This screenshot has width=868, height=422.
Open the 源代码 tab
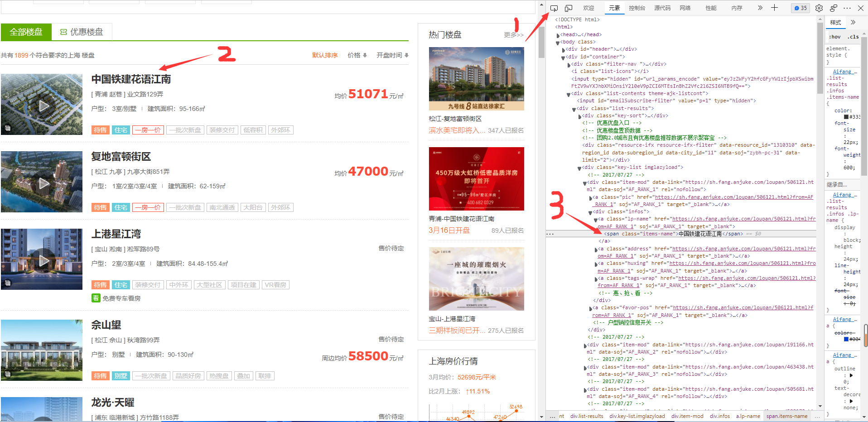point(662,8)
